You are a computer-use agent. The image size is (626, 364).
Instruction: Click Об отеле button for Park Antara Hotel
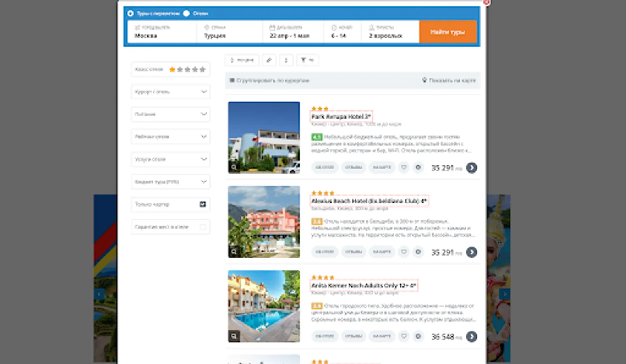(325, 167)
